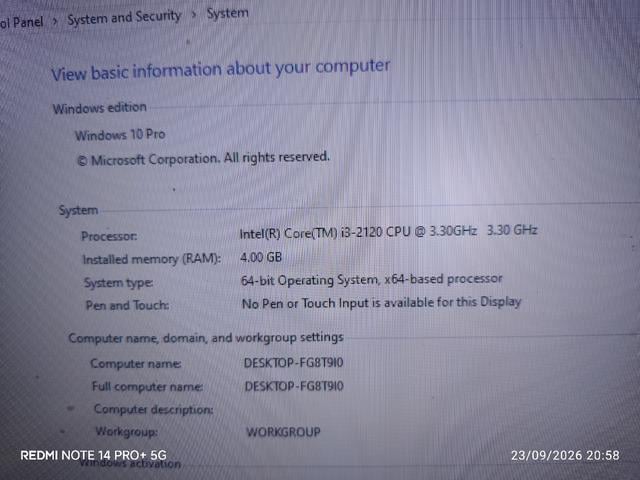Click the Pen and Touch: label
The width and height of the screenshot is (640, 480).
127,305
